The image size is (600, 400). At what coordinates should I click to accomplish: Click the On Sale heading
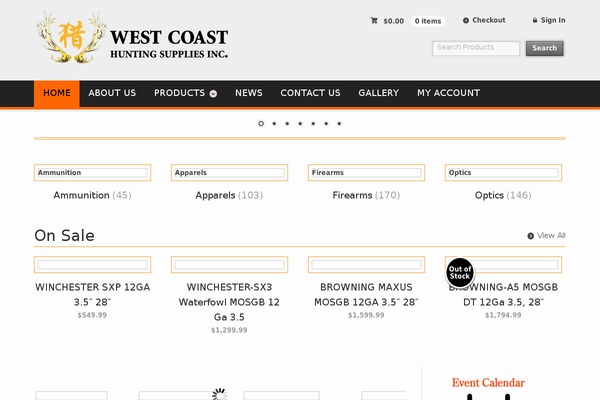click(x=64, y=235)
